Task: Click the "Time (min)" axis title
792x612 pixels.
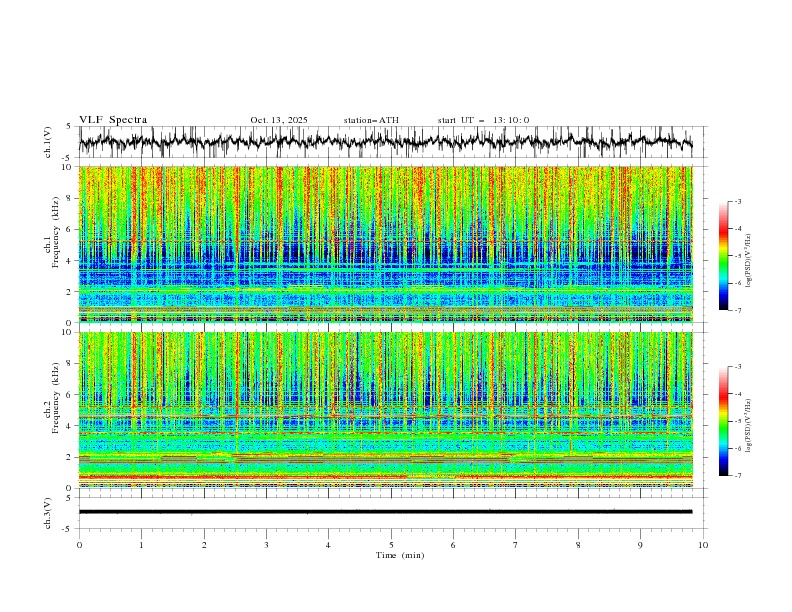Action: point(400,555)
